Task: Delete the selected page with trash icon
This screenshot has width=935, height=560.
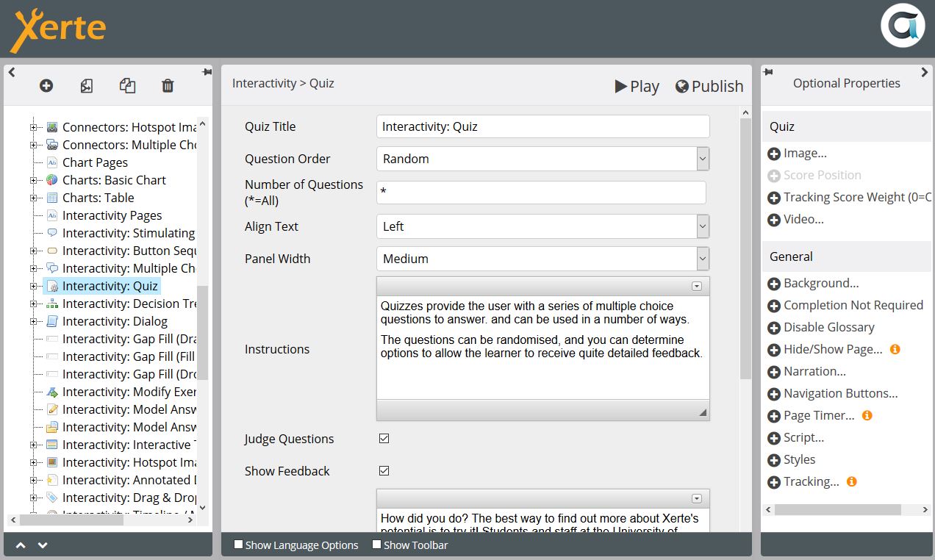Action: (x=168, y=86)
